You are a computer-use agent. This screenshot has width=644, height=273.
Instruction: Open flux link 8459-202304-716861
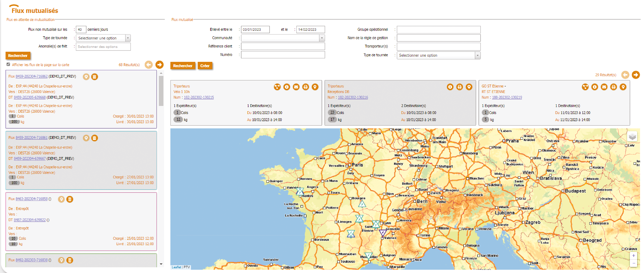click(x=31, y=138)
